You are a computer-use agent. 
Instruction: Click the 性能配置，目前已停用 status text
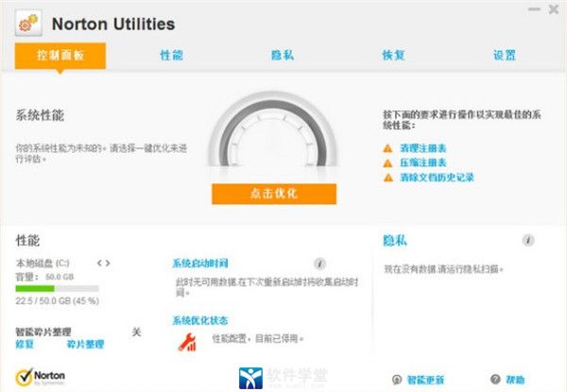click(x=257, y=339)
